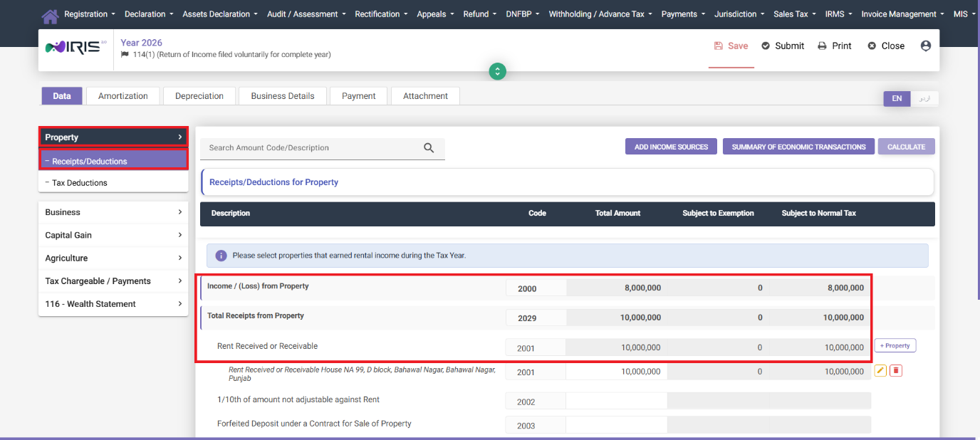Click the 'Total Receipts from Property' row label
Image resolution: width=980 pixels, height=440 pixels.
pyautogui.click(x=256, y=315)
